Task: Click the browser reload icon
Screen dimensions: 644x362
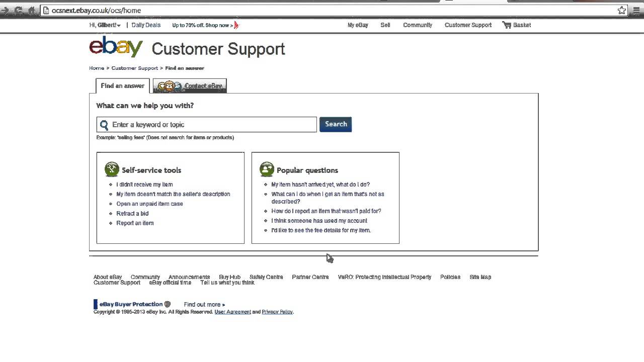Action: pyautogui.click(x=19, y=10)
